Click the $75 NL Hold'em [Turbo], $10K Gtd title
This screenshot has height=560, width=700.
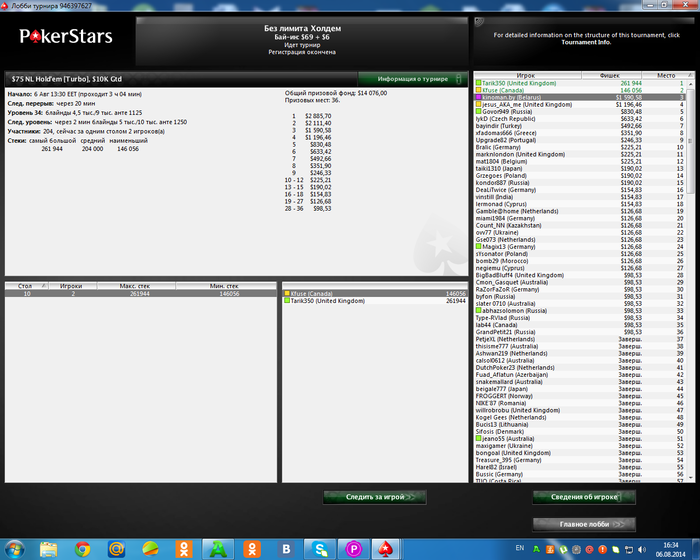67,79
